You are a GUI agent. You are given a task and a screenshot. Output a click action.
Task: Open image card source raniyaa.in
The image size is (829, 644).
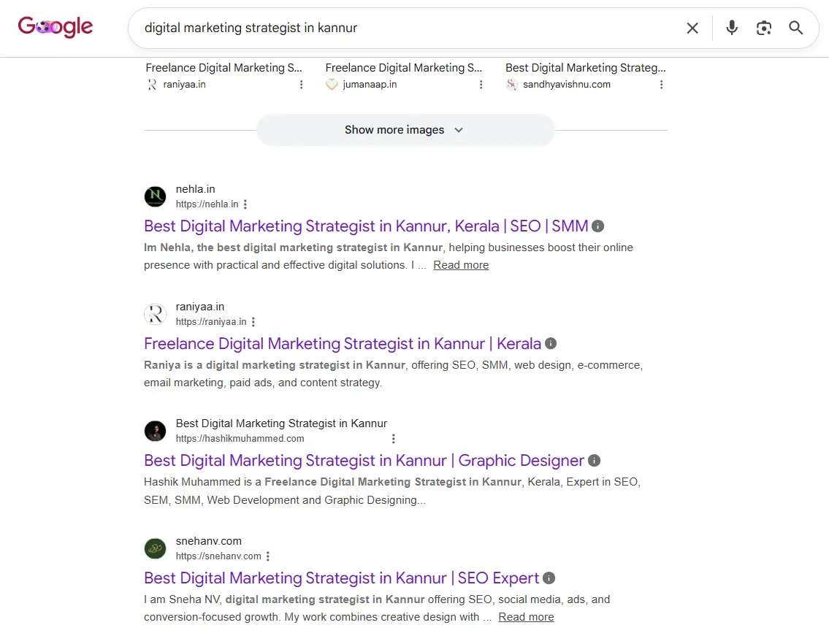(184, 84)
